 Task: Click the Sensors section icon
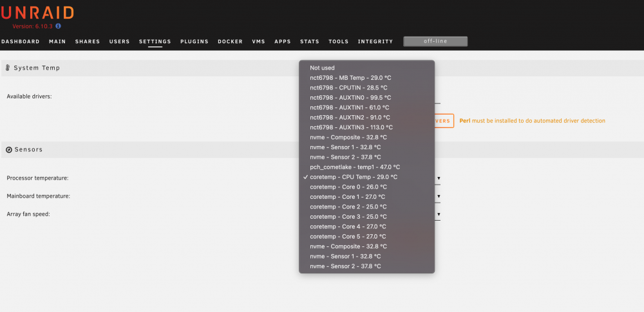pos(9,150)
